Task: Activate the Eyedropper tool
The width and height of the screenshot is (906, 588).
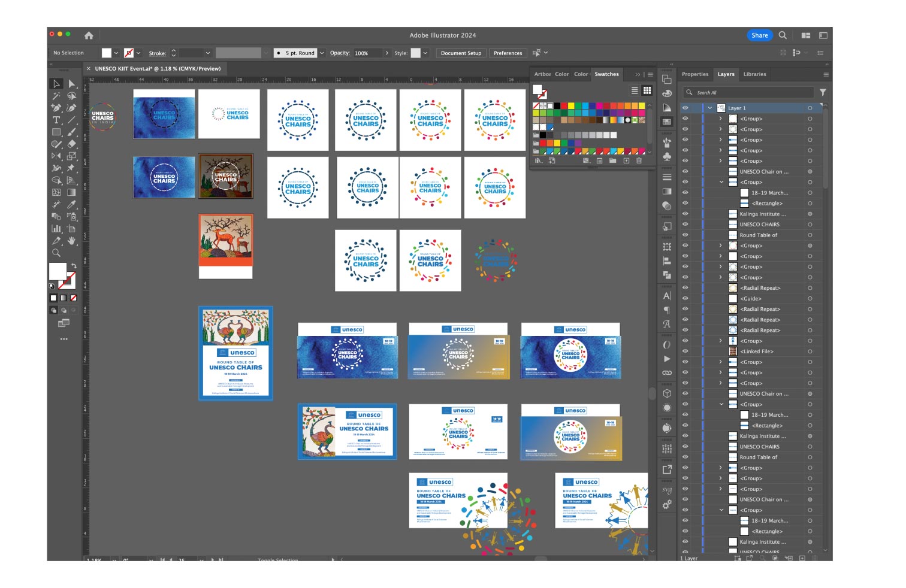Action: pos(71,204)
